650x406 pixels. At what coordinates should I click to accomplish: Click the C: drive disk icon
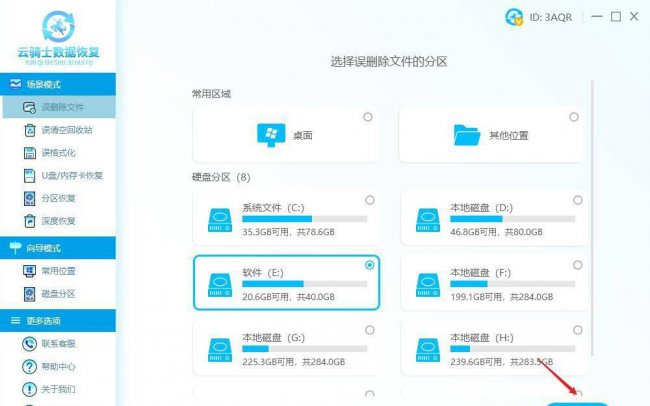(220, 220)
